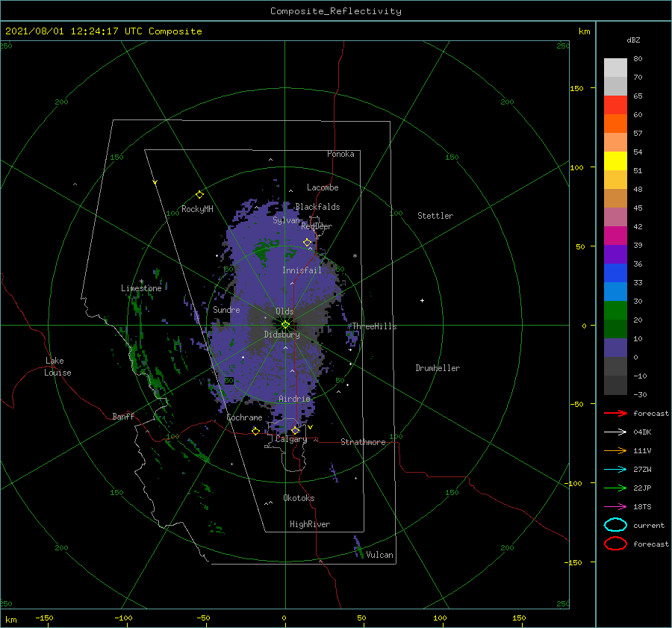Click the yellow diamond marker below Cochrane

point(255,431)
